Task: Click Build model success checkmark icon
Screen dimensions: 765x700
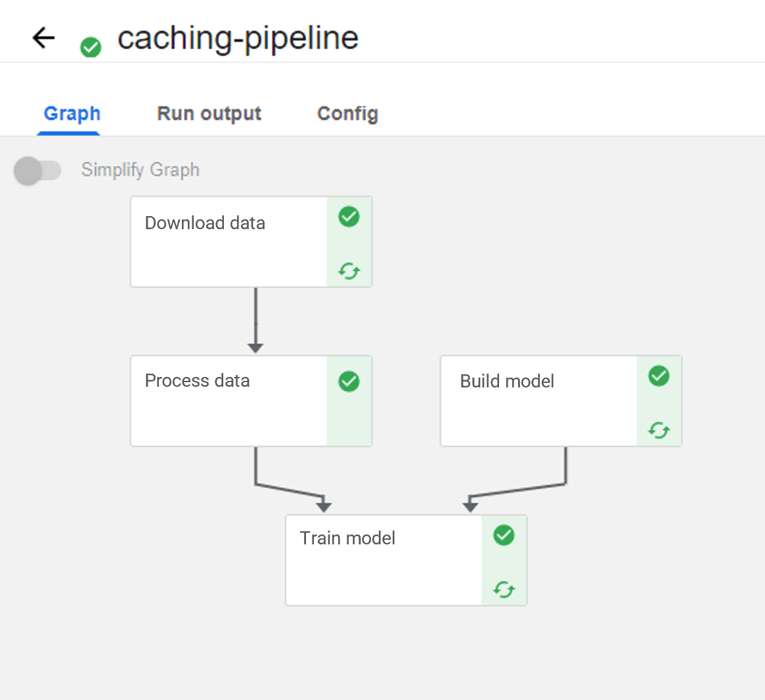Action: (659, 376)
